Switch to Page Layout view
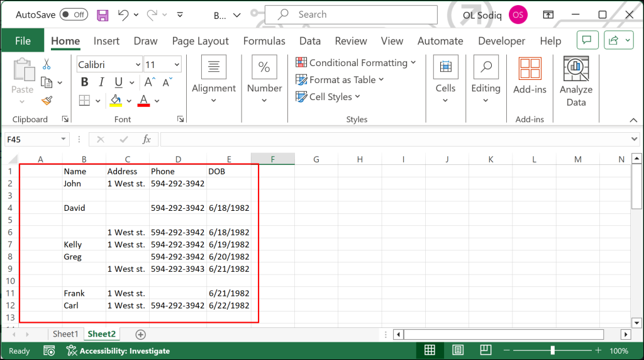This screenshot has width=644, height=360. click(x=458, y=350)
